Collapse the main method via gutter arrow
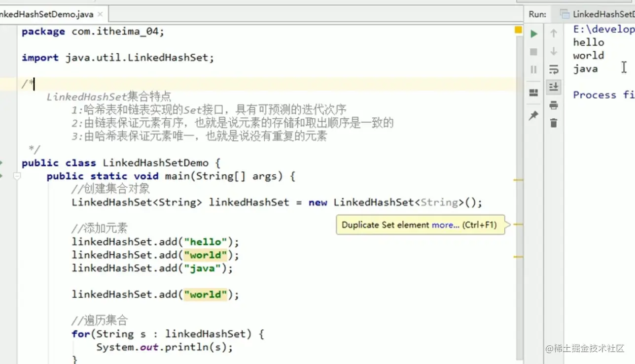This screenshot has width=635, height=364. [x=17, y=176]
